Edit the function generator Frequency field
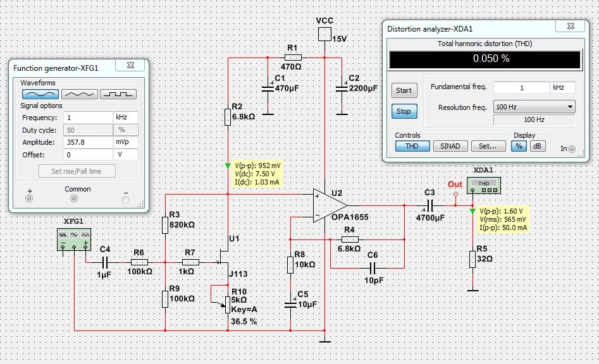 (x=89, y=118)
